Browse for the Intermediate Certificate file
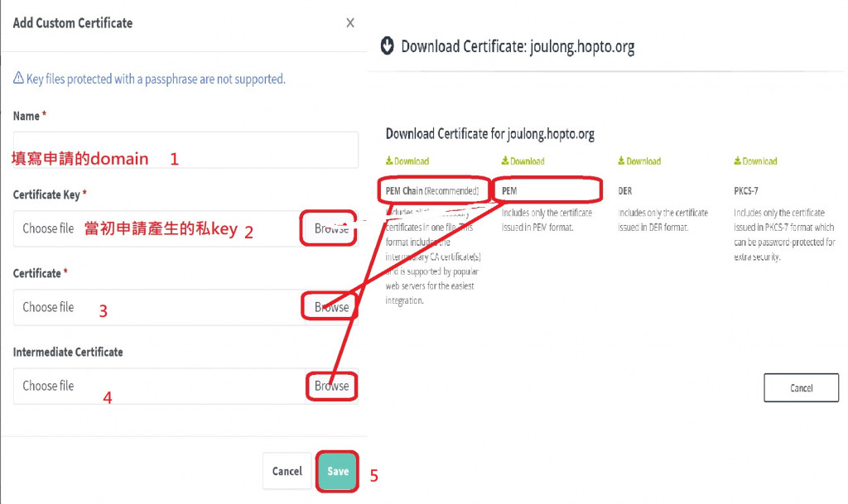 [331, 386]
